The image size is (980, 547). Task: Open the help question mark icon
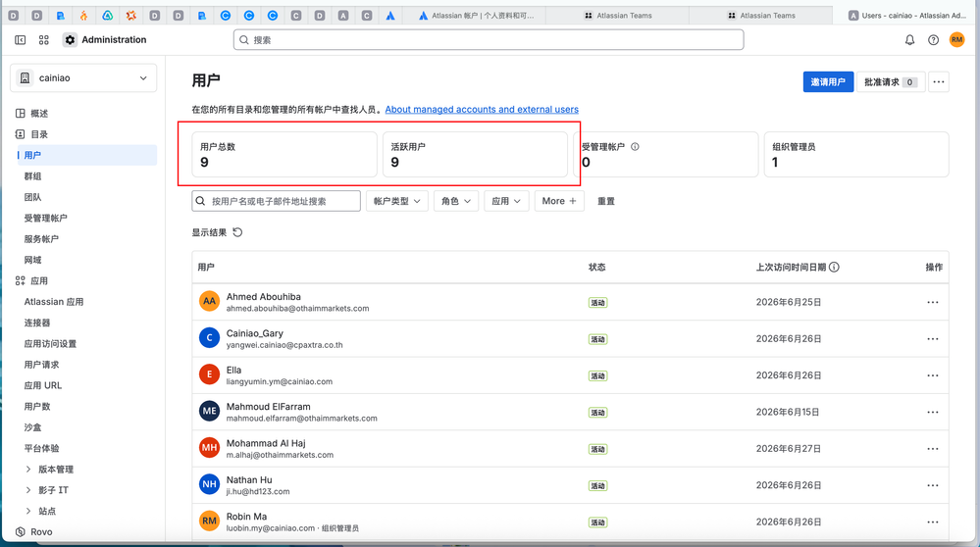point(933,40)
